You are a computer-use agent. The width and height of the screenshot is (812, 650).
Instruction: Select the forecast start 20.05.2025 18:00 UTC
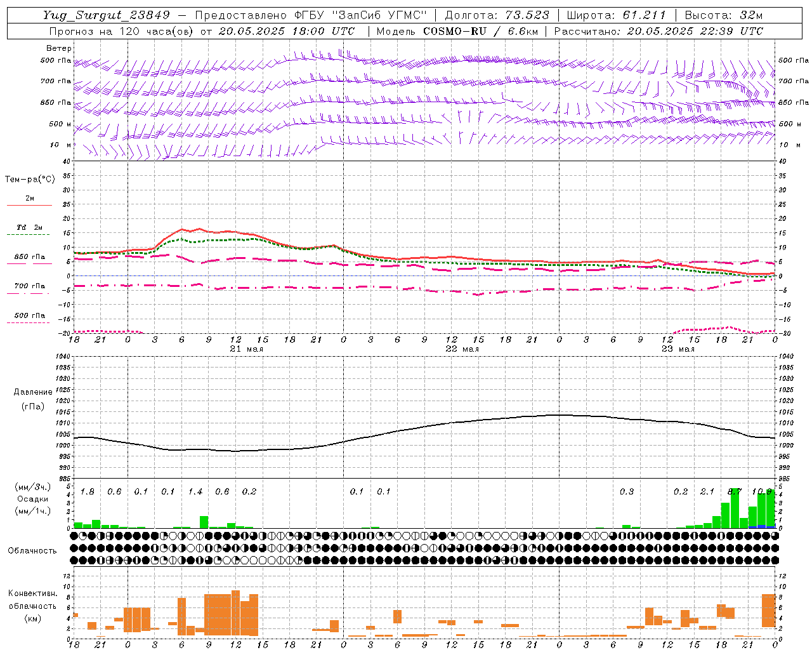click(x=287, y=31)
